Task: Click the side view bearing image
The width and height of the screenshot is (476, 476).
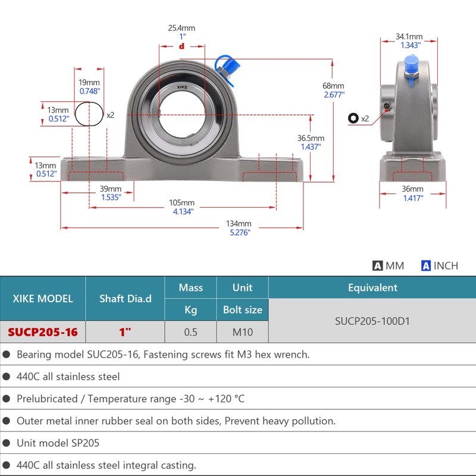Action: point(412,119)
